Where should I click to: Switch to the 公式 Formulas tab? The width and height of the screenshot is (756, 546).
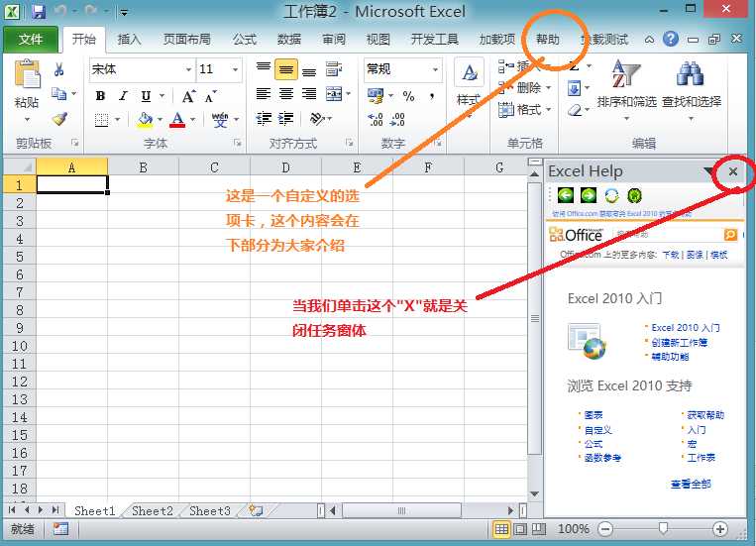click(245, 40)
